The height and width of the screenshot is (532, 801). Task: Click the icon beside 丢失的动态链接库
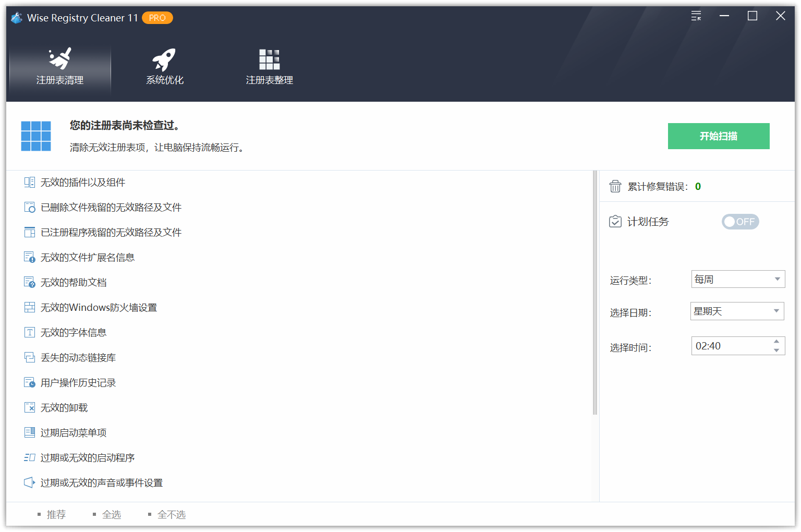coord(30,358)
